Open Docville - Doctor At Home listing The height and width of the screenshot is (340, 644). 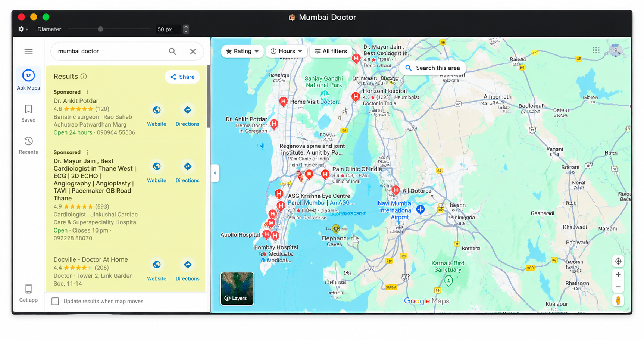click(x=91, y=259)
